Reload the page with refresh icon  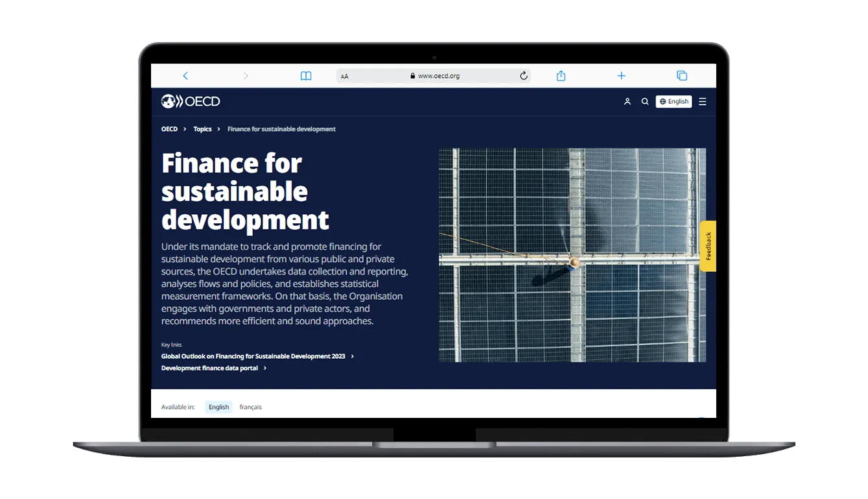523,76
